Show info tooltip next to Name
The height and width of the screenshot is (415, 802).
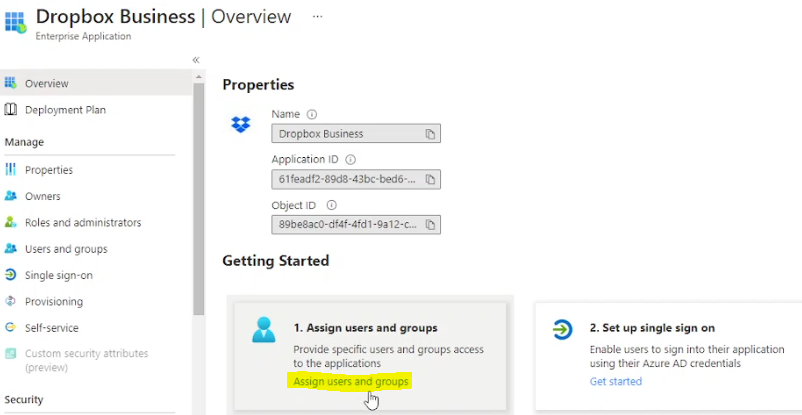click(x=311, y=114)
